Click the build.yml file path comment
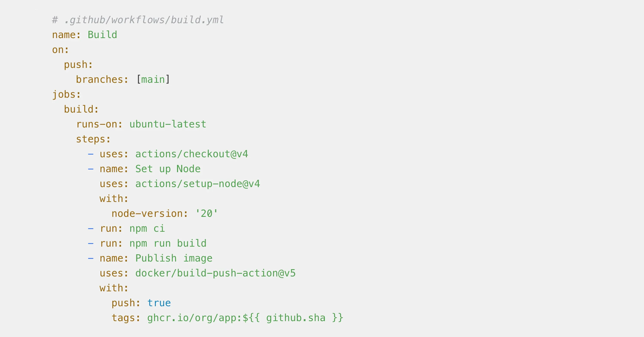The width and height of the screenshot is (644, 337). pyautogui.click(x=138, y=20)
